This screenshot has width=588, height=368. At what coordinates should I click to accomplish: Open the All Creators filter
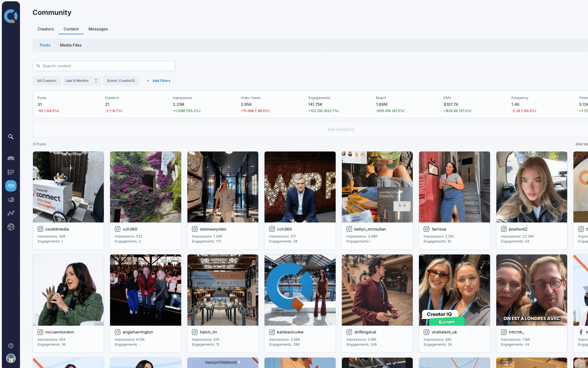click(x=47, y=81)
